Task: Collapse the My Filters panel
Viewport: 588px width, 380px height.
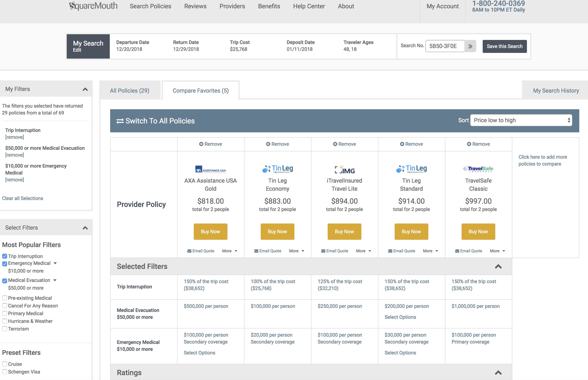Action: point(85,89)
